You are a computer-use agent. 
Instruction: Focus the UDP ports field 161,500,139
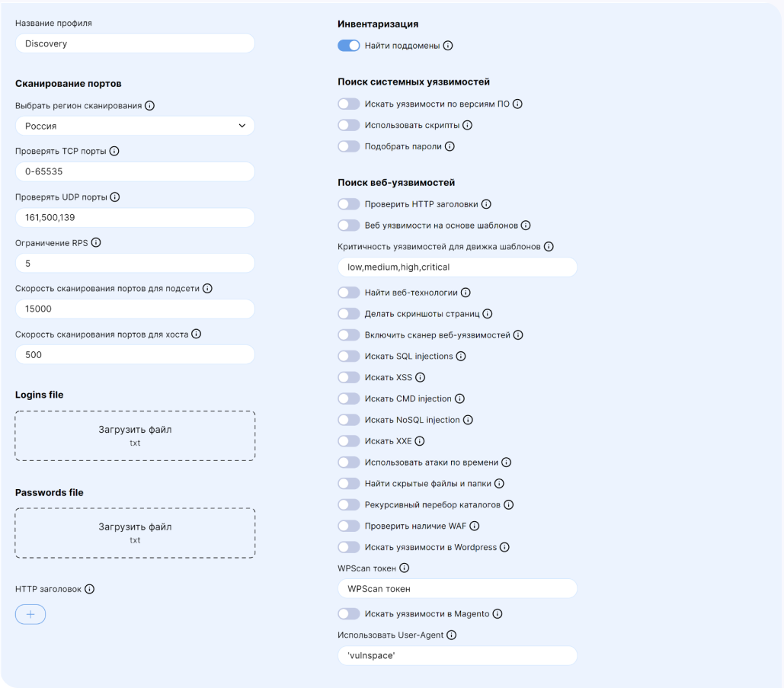click(135, 218)
